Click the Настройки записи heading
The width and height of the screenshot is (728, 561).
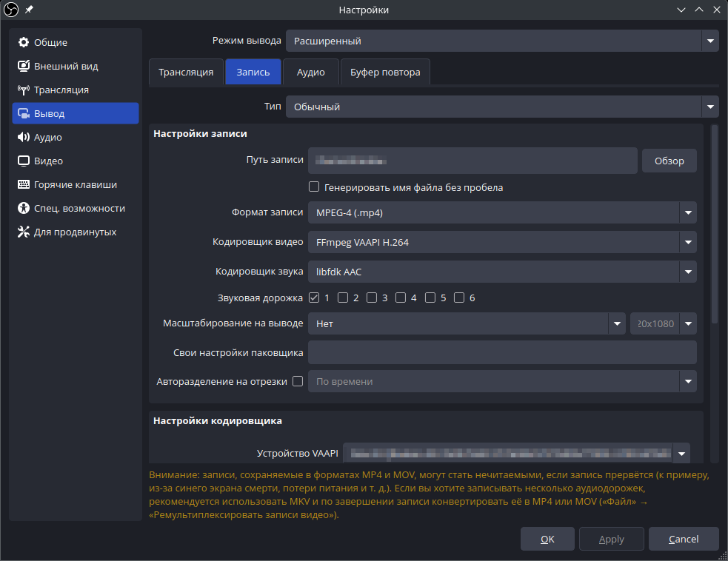pyautogui.click(x=200, y=134)
